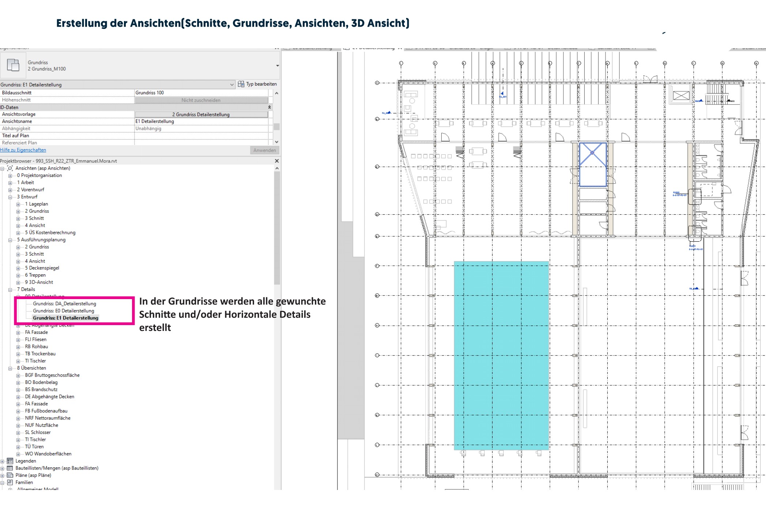Select 'Grundriss: E0 Detailerstellung' view

pyautogui.click(x=63, y=311)
